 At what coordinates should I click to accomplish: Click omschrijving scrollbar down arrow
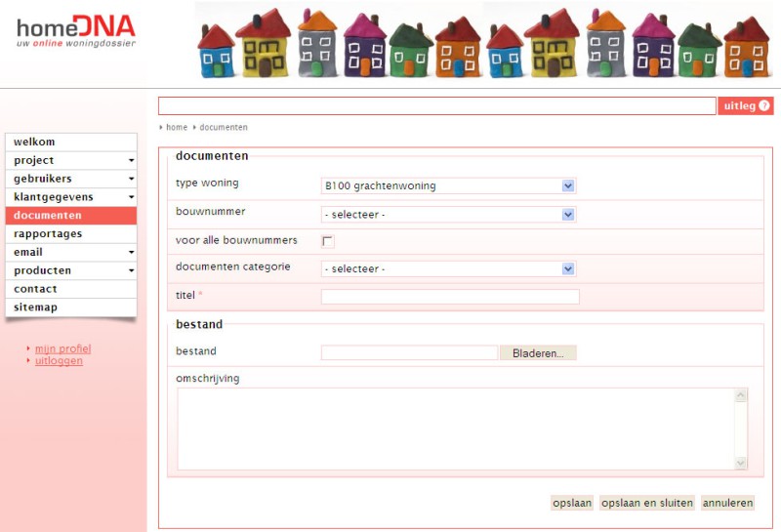pos(741,463)
